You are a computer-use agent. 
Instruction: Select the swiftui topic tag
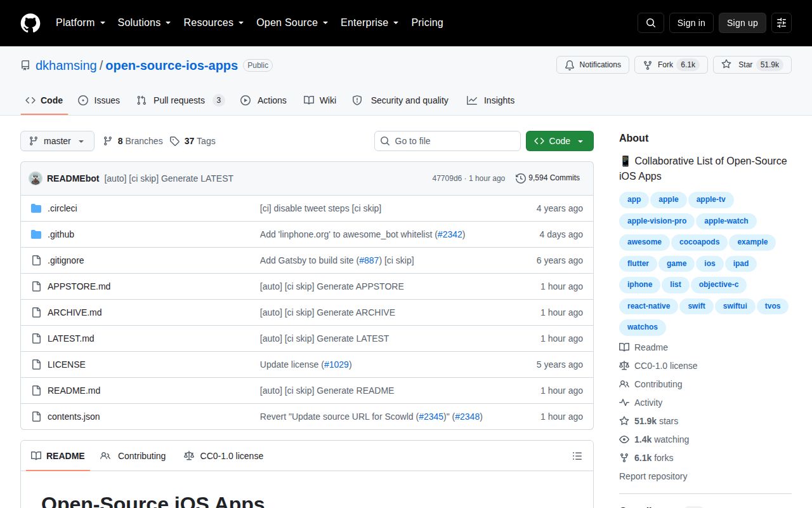pos(735,306)
